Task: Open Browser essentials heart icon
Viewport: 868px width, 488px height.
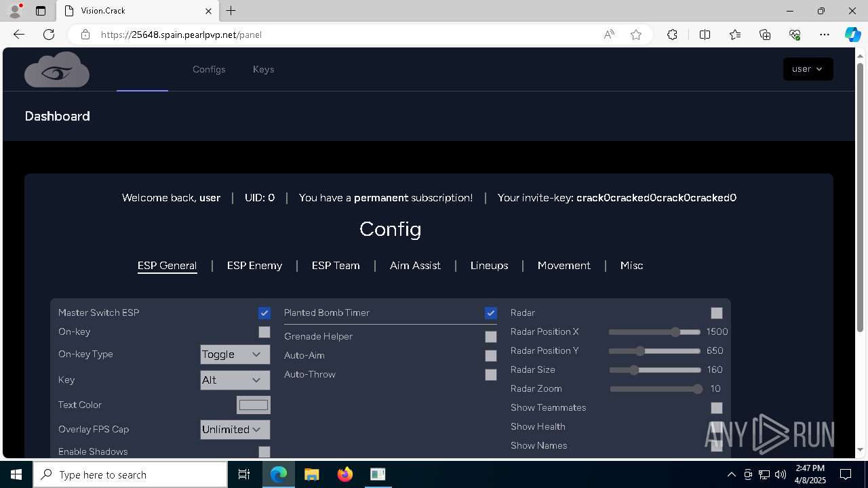Action: (795, 35)
